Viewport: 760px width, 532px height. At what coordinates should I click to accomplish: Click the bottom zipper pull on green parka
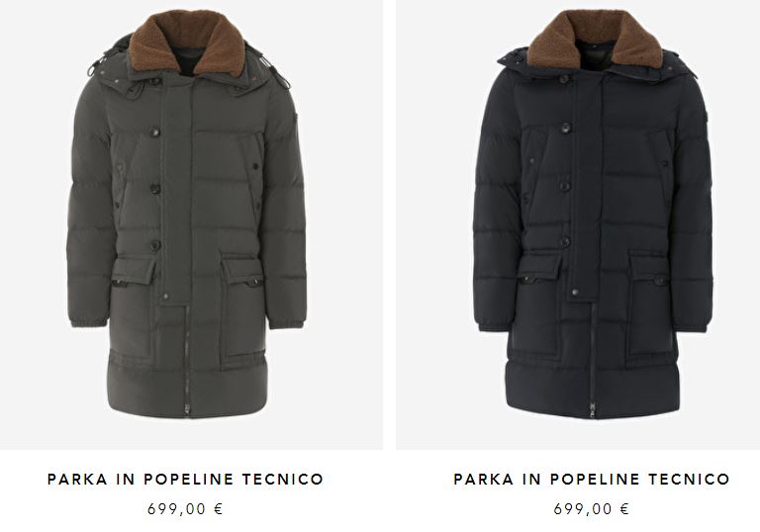187,410
